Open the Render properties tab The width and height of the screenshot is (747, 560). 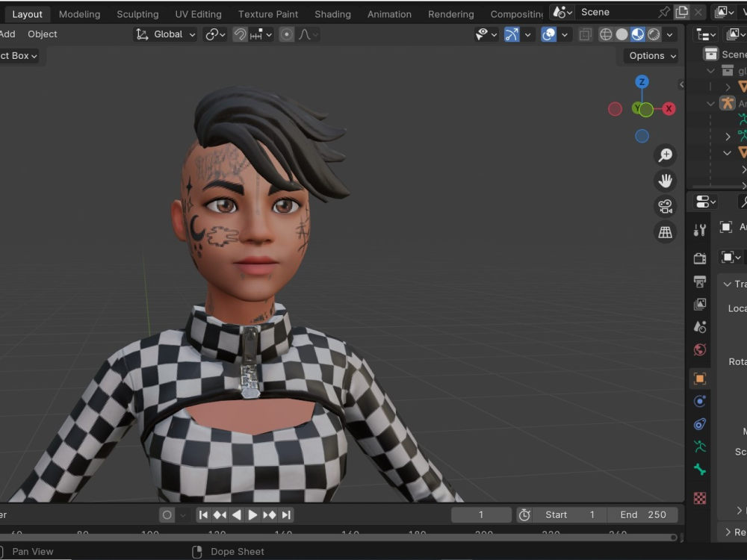click(x=699, y=257)
